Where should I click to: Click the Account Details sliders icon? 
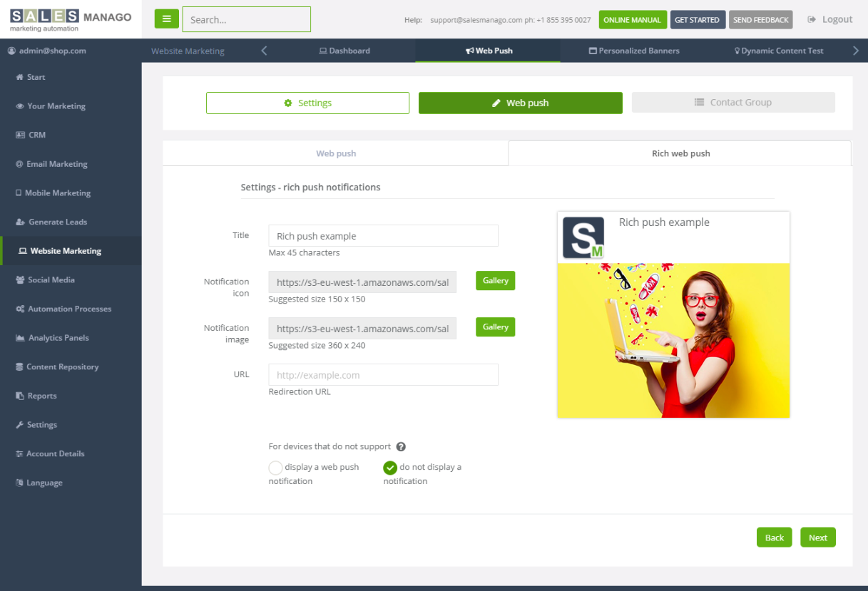click(20, 454)
